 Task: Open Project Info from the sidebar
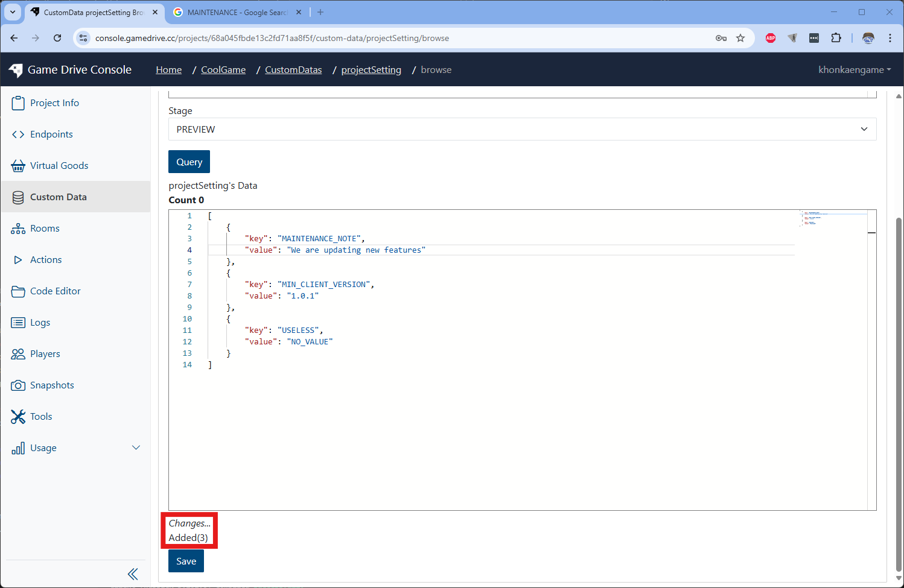54,103
